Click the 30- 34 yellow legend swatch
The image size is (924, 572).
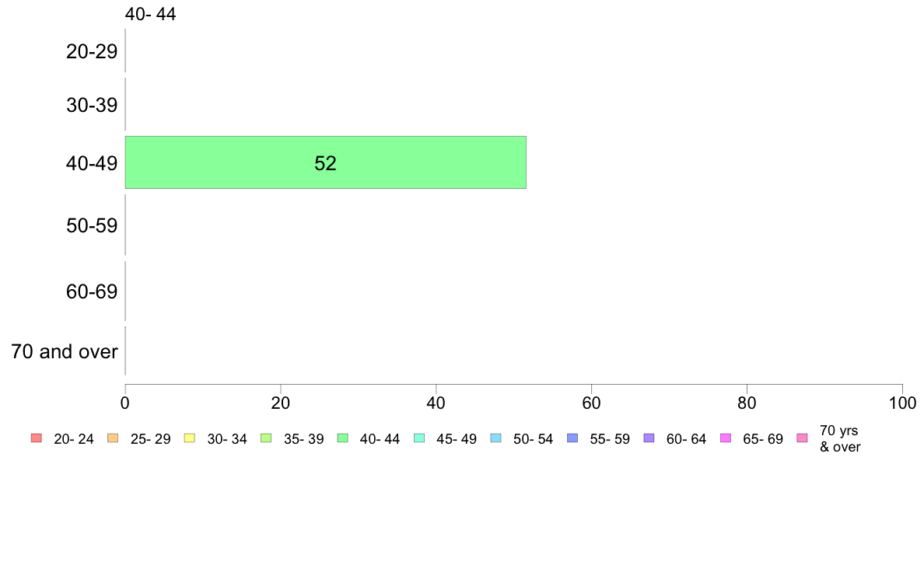click(190, 438)
